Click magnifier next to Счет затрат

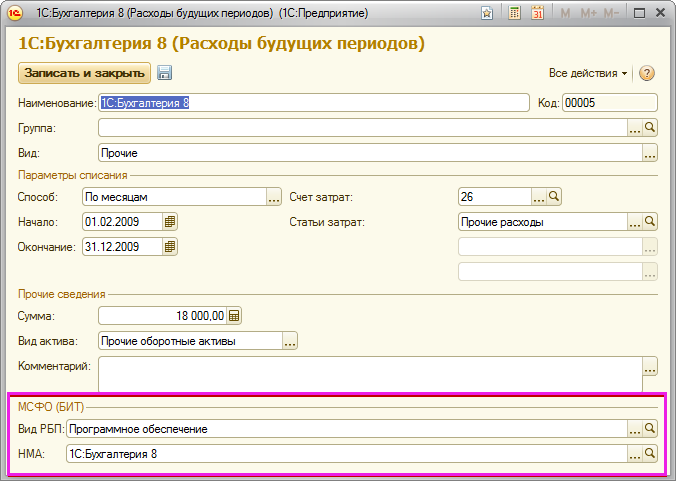click(554, 196)
